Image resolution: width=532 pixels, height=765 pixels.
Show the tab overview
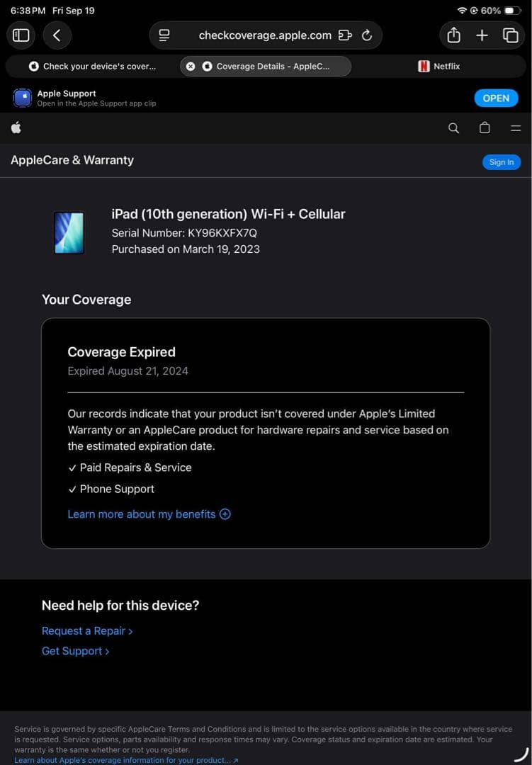(510, 35)
